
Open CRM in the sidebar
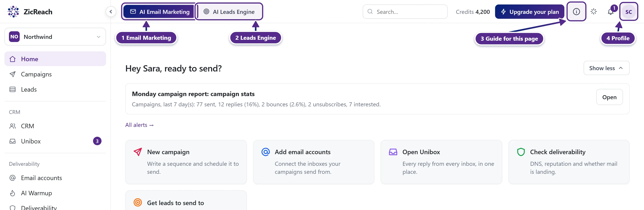(55, 126)
